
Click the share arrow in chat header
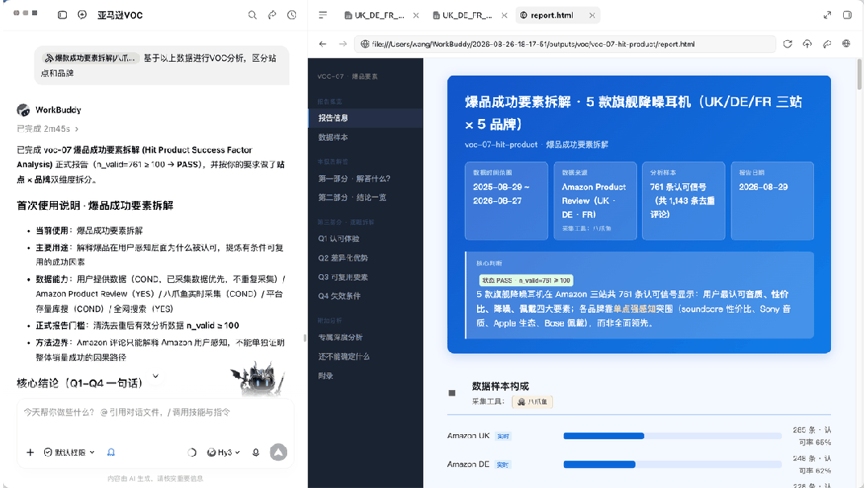(272, 15)
